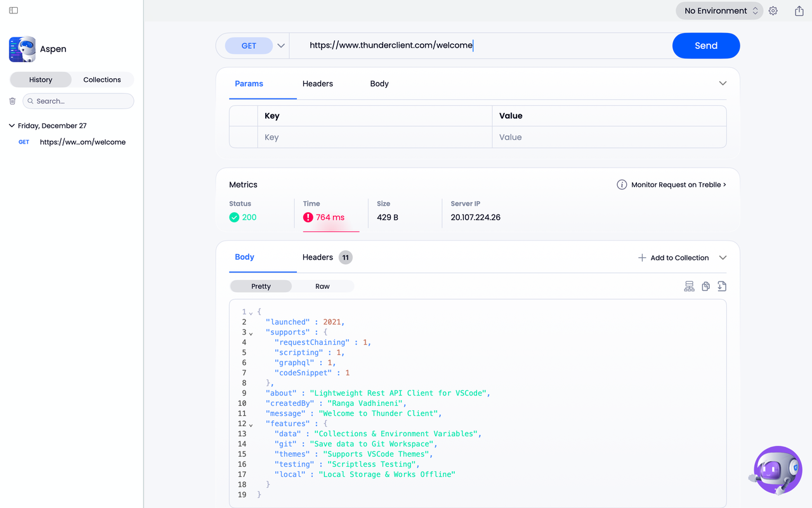
Task: Switch to Pretty response view
Action: (x=261, y=286)
